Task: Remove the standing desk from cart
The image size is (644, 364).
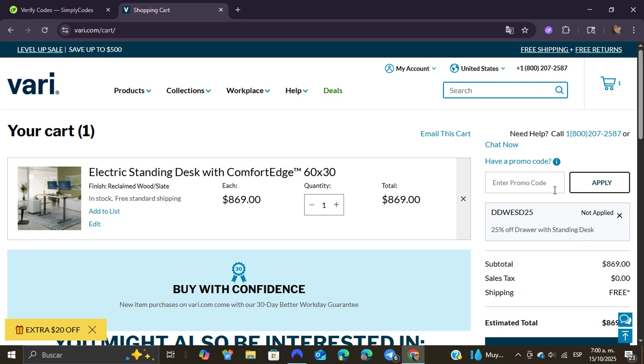Action: [x=463, y=199]
